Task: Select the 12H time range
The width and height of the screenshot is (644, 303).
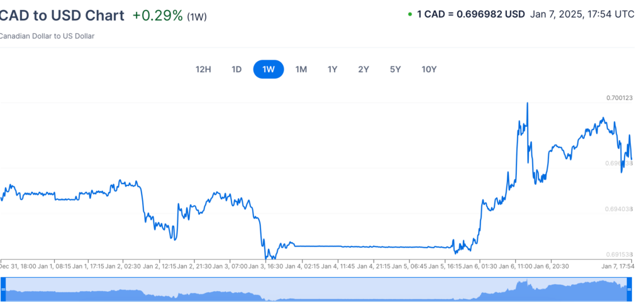Action: (203, 69)
